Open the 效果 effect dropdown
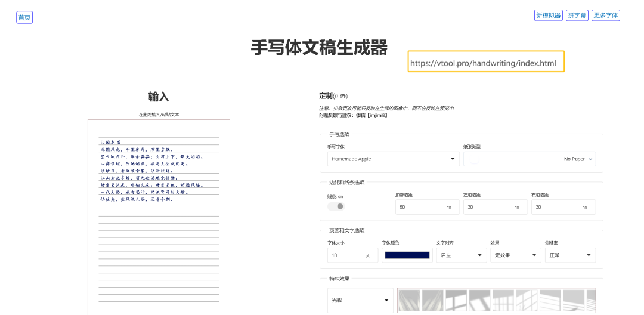Screen dimensions: 644x315 click(x=515, y=255)
